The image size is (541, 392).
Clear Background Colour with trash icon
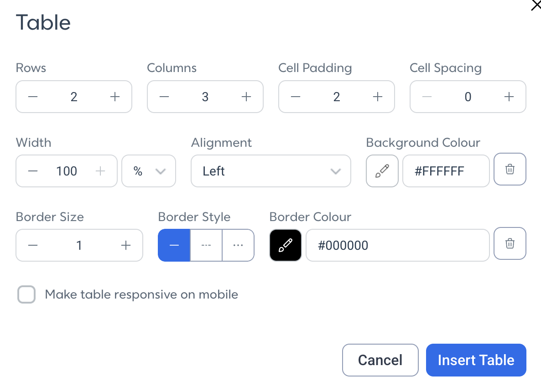pyautogui.click(x=510, y=169)
